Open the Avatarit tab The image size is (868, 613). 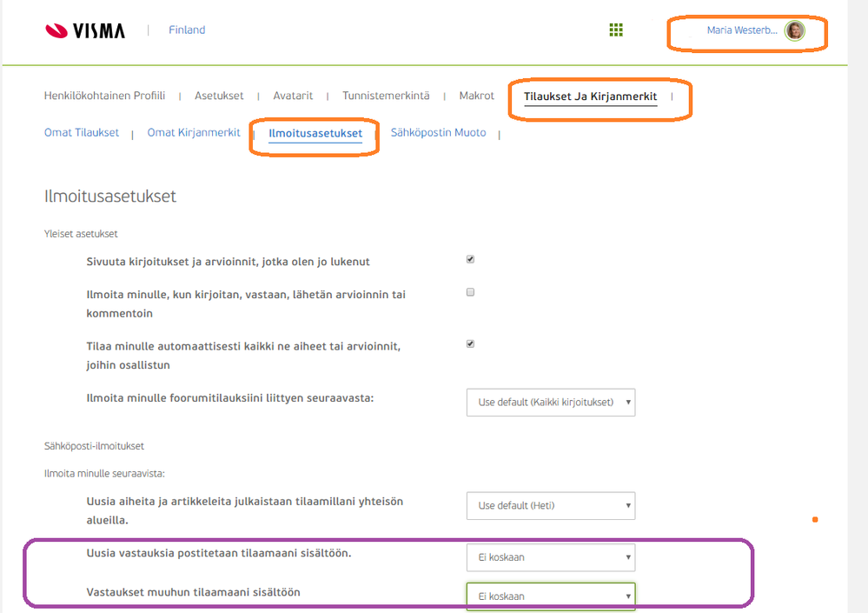click(x=293, y=96)
